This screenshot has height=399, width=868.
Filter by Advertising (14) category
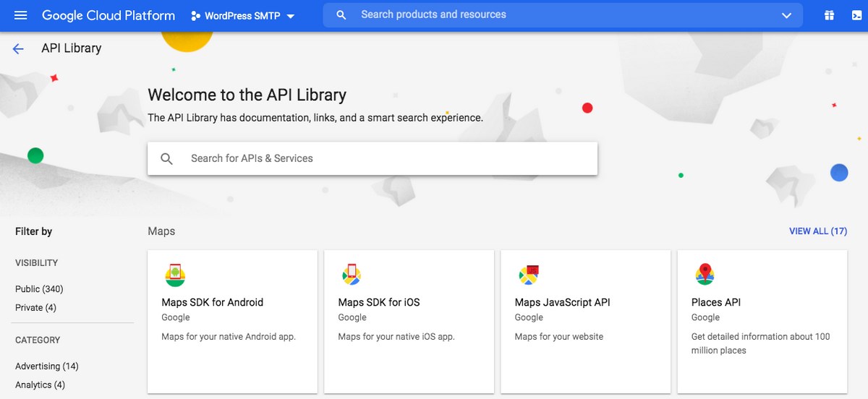[47, 366]
